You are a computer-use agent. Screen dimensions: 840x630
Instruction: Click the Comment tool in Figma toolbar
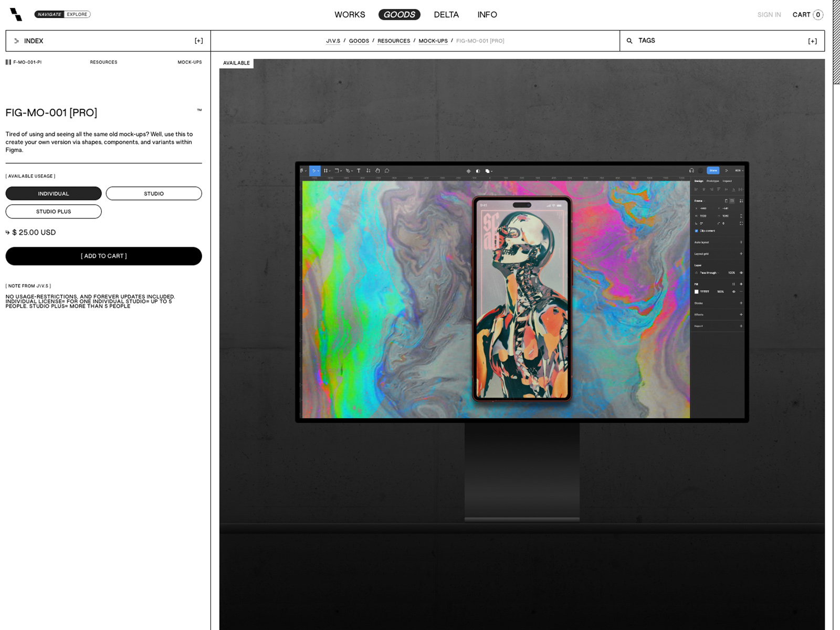pos(387,171)
